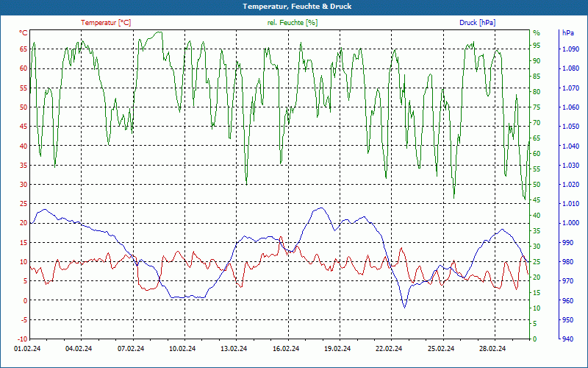Click the date label 04.02.24
588x368 pixels.
click(x=79, y=349)
